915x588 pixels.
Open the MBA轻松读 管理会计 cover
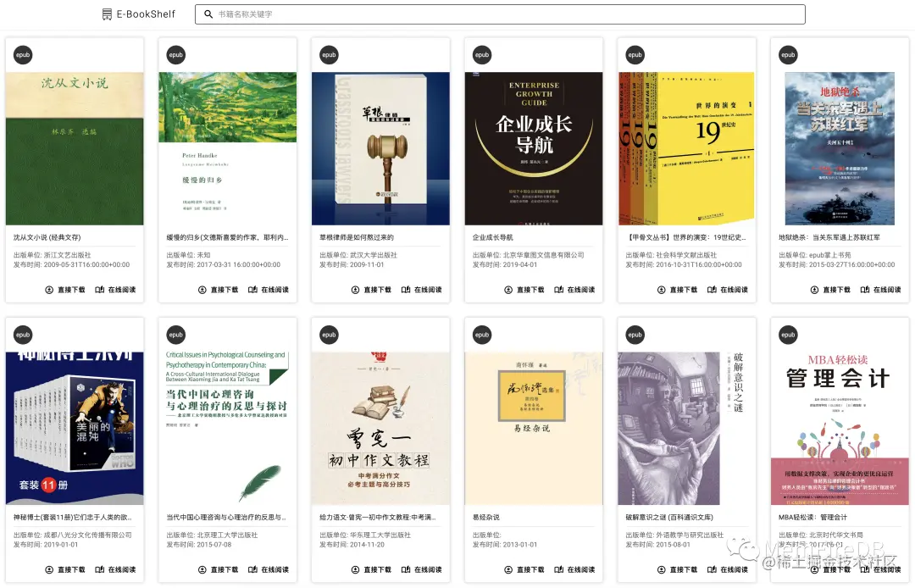pyautogui.click(x=840, y=428)
